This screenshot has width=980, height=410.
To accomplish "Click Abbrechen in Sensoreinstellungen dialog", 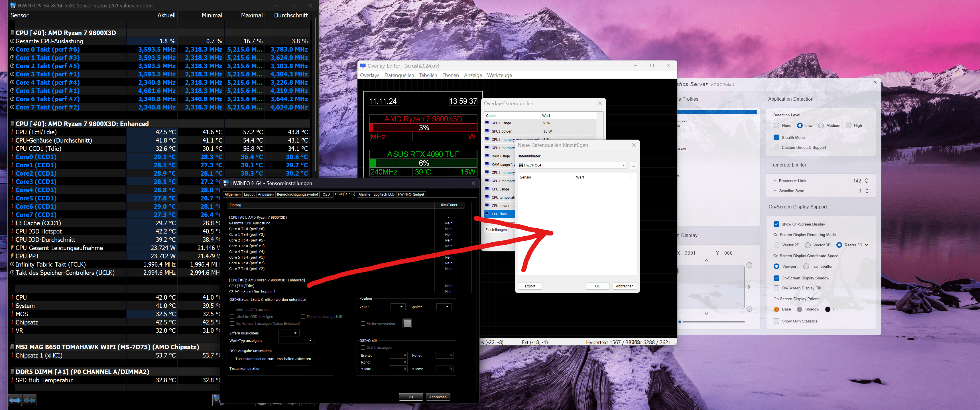I will 438,397.
